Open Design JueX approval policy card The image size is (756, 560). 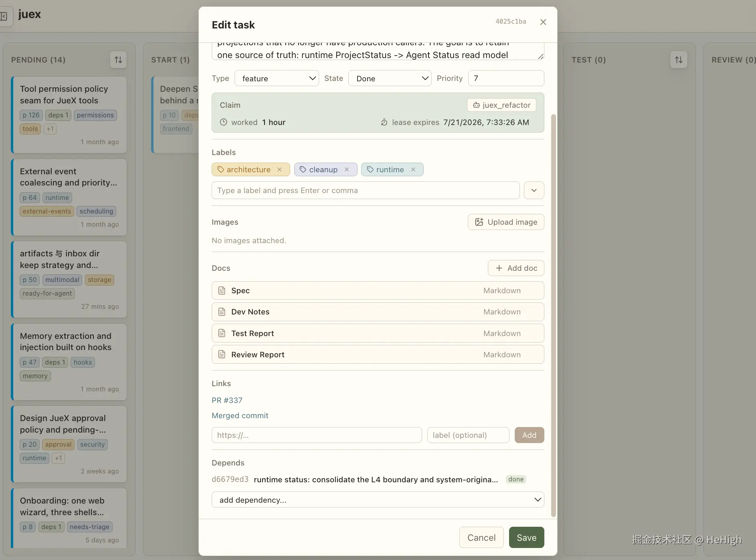[x=69, y=444]
